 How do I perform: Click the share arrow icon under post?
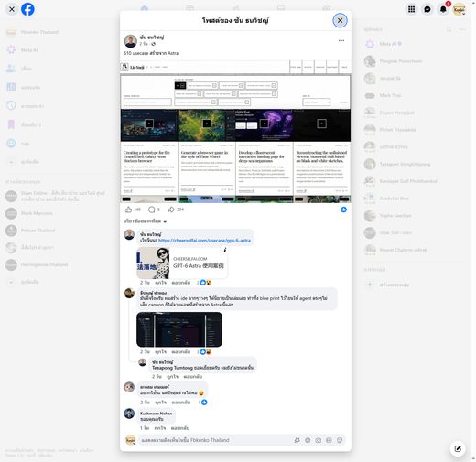(171, 210)
